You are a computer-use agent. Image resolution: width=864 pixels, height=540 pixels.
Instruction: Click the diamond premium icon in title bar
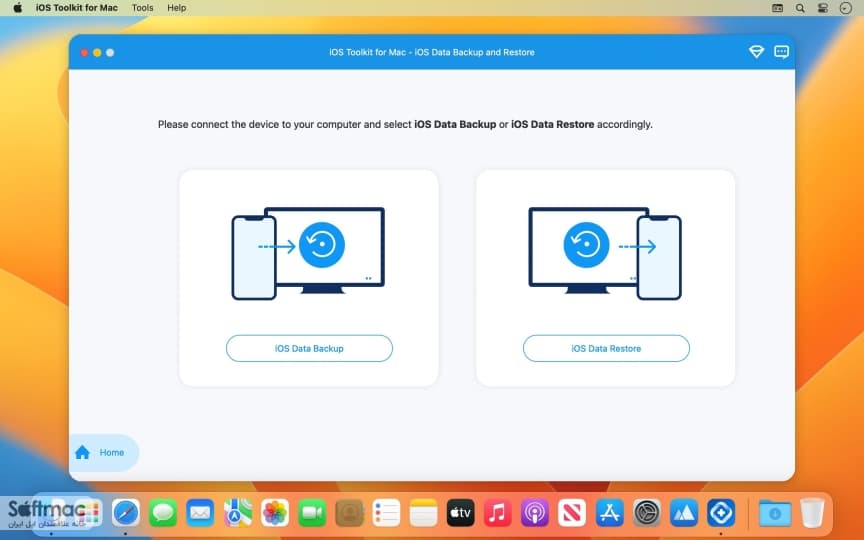tap(756, 52)
